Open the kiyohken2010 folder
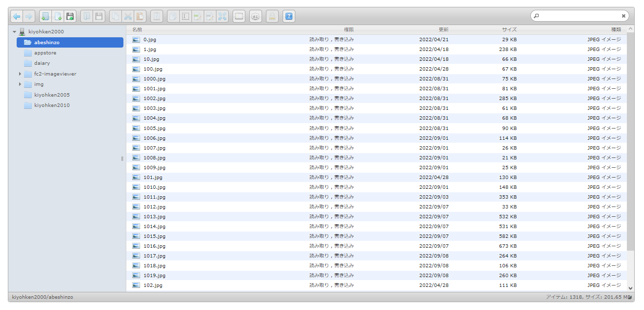Image resolution: width=644 pixels, height=310 pixels. click(52, 105)
